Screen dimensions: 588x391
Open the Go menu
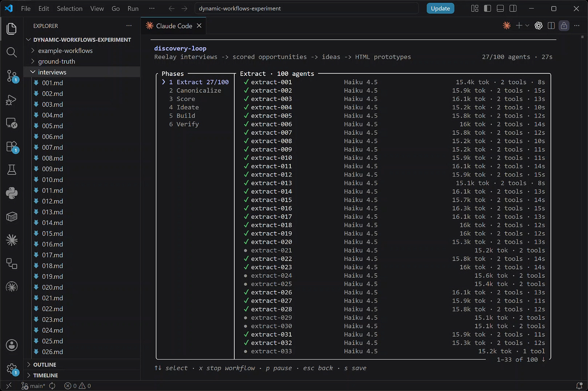click(x=115, y=8)
